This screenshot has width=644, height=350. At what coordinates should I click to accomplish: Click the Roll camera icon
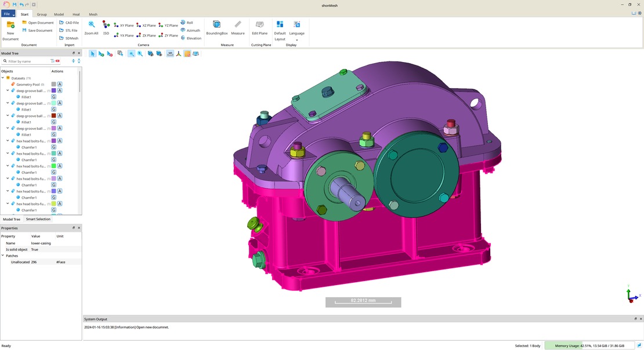pyautogui.click(x=183, y=23)
